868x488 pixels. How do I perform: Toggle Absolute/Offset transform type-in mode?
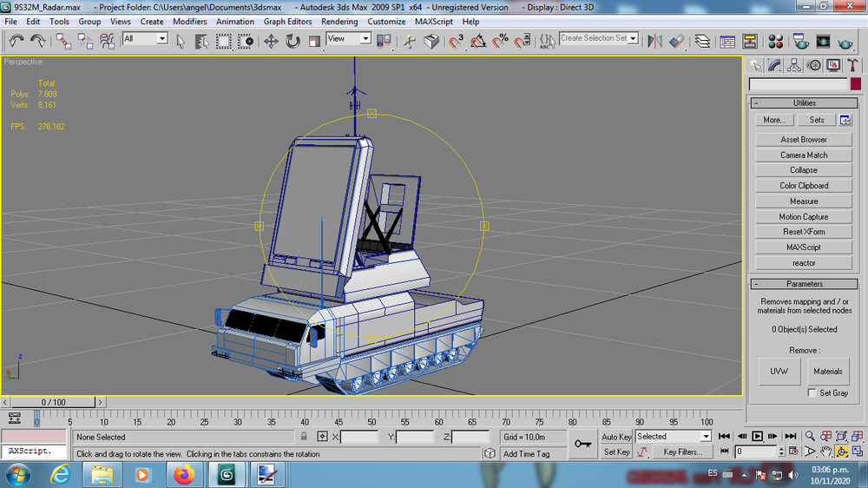(x=322, y=437)
